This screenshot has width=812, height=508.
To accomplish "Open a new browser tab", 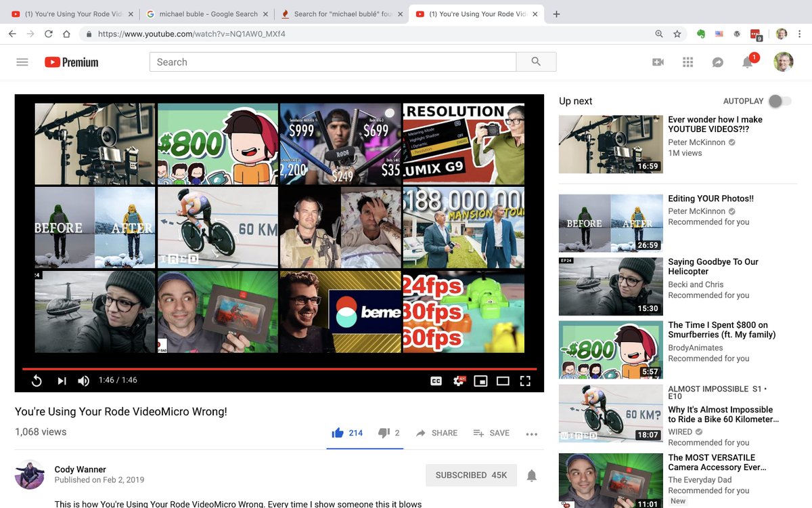I will click(556, 14).
